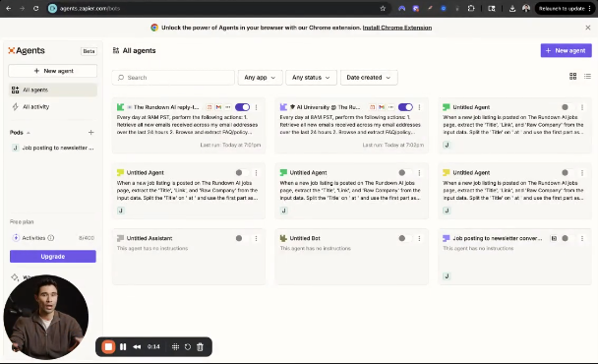Enable the second-row right Untitled Agent toggle
Image resolution: width=598 pixels, height=364 pixels.
[x=568, y=173]
